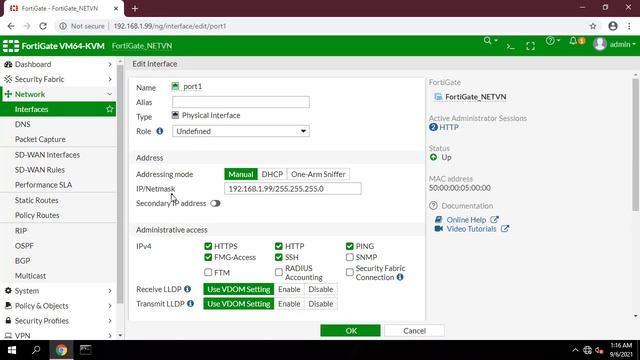Open the Windows Start menu
The image size is (640, 360).
[12, 350]
